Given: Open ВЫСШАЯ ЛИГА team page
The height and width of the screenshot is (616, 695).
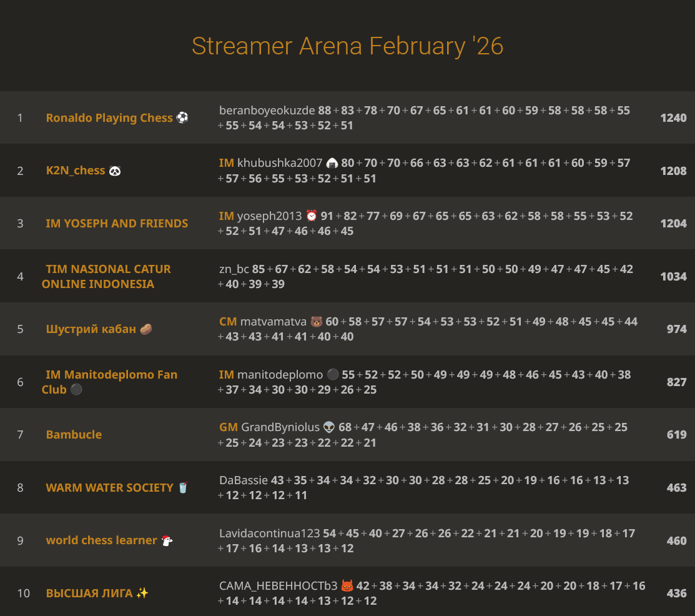Looking at the screenshot, I should pyautogui.click(x=89, y=593).
